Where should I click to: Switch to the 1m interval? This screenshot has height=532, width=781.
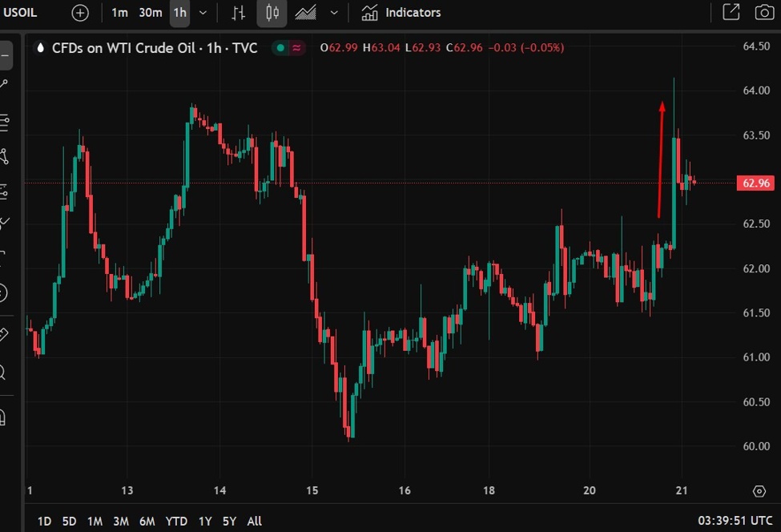click(119, 13)
